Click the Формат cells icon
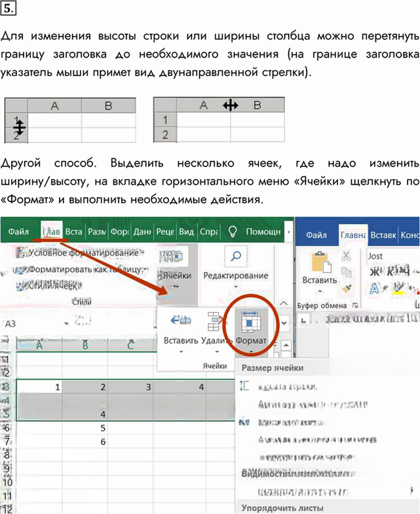This screenshot has height=514, width=420. click(x=251, y=322)
